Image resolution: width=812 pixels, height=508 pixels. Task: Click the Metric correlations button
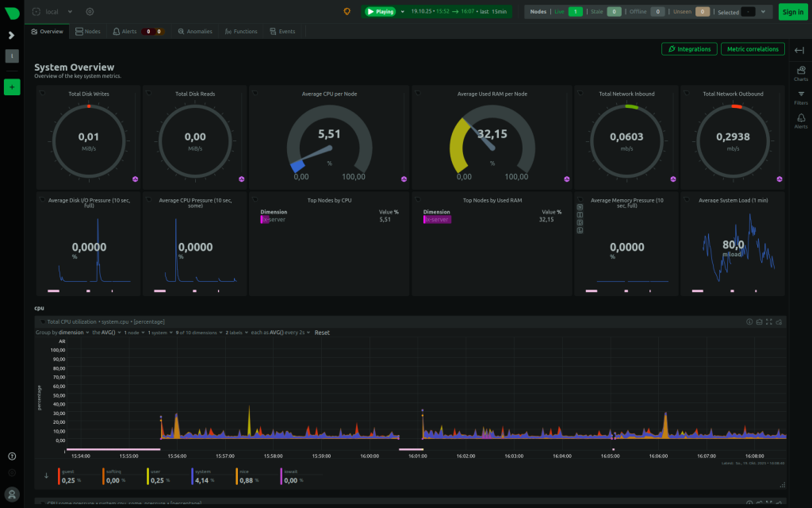click(x=752, y=49)
